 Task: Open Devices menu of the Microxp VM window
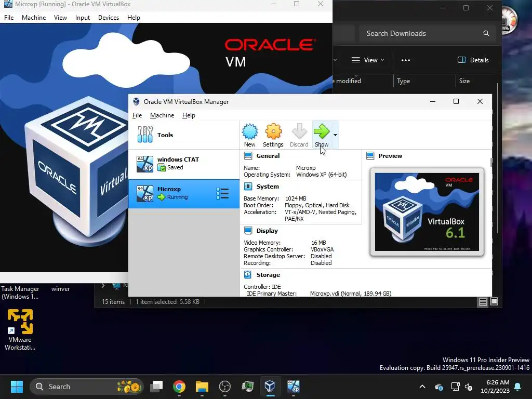pyautogui.click(x=109, y=18)
